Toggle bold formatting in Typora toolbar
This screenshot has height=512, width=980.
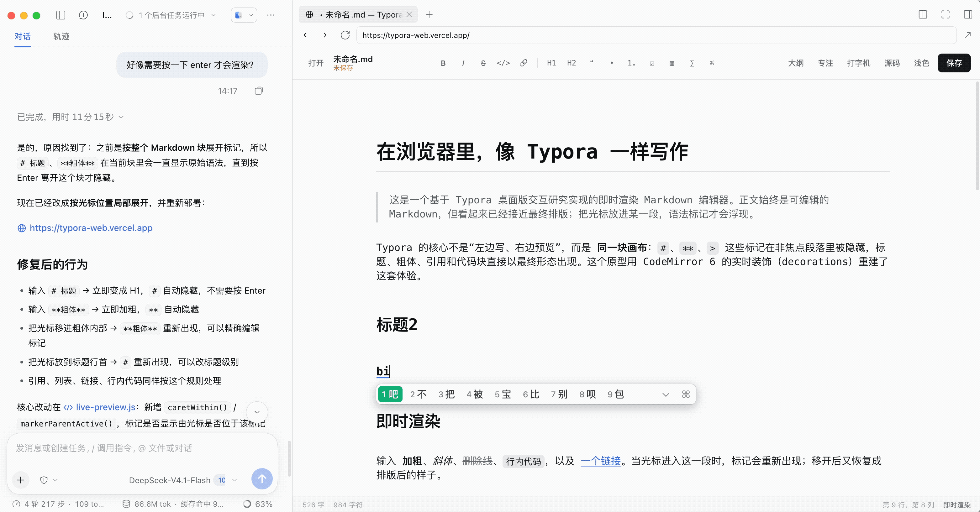(443, 63)
